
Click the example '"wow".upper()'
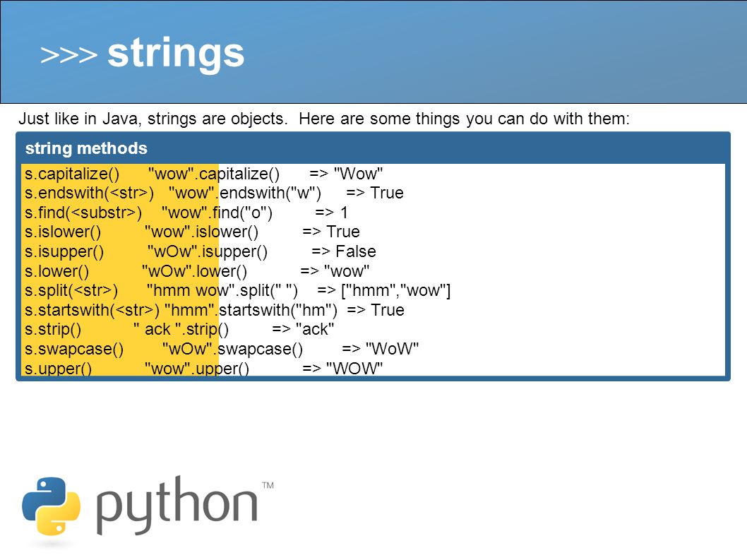pyautogui.click(x=197, y=369)
